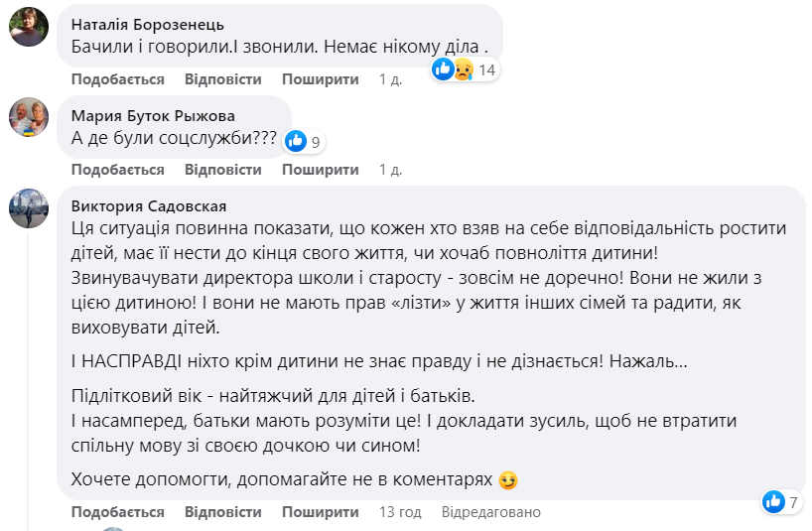Show edit history via Відредаговано
The image size is (812, 531).
coord(491,512)
